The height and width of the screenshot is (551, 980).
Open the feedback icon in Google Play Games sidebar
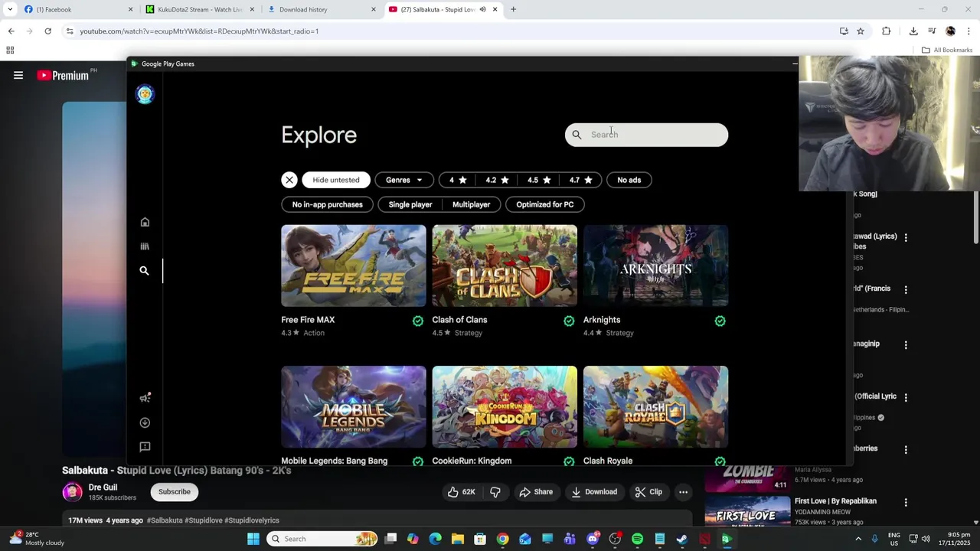[145, 447]
